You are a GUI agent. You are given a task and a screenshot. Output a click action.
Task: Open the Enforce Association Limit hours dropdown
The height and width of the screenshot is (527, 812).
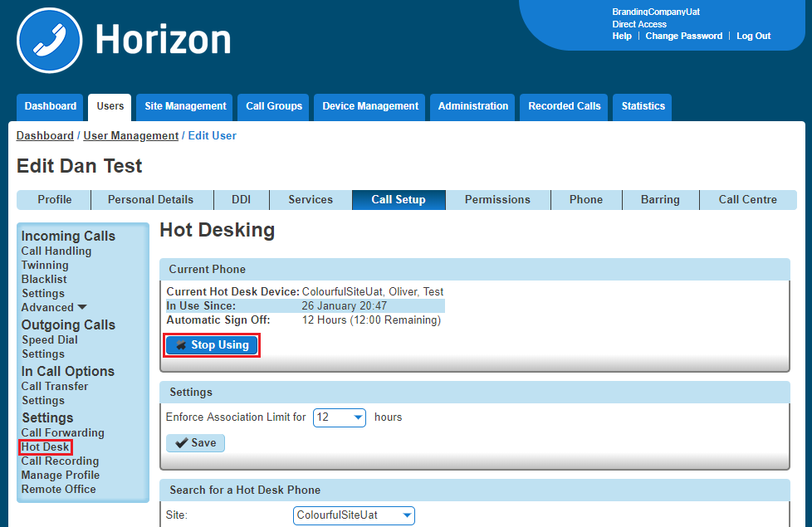340,417
